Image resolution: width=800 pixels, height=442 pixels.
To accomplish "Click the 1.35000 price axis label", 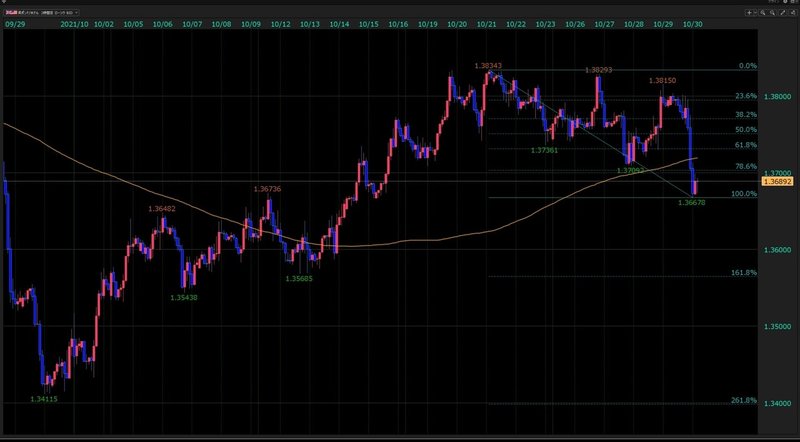I will [x=777, y=327].
